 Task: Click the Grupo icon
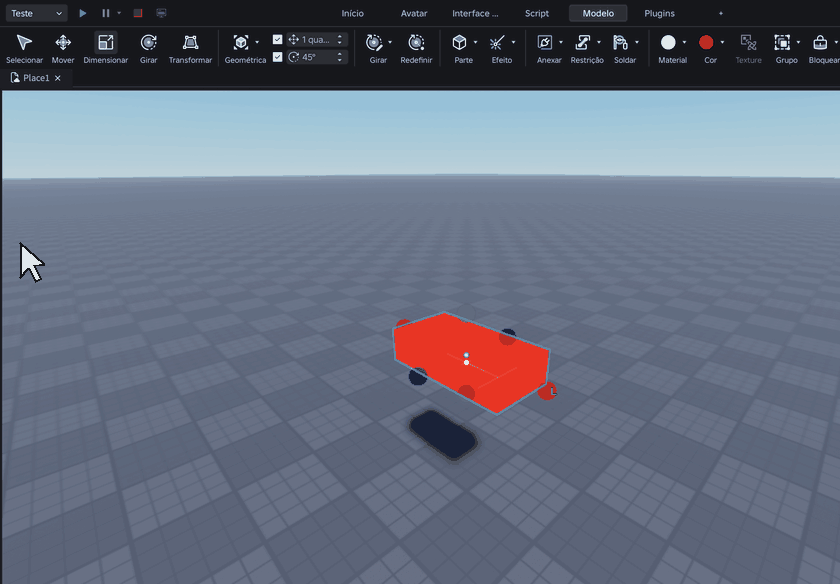[x=782, y=42]
